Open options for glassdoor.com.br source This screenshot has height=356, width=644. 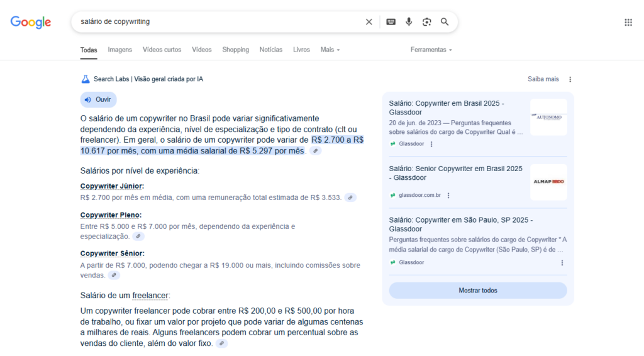pyautogui.click(x=448, y=196)
